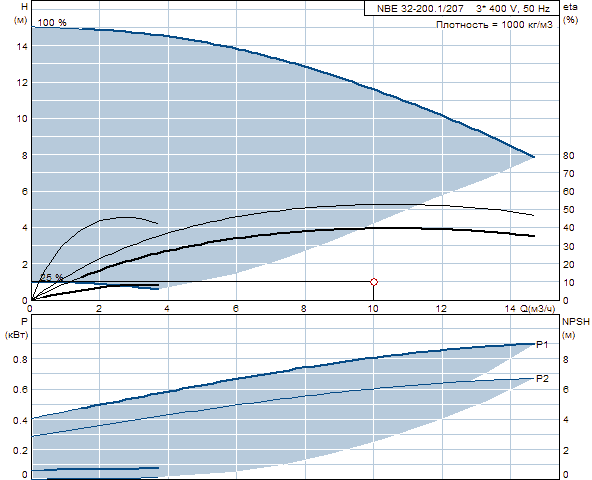The image size is (592, 480).
Task: Click the 14 tick on the H axis
Action: click(22, 46)
